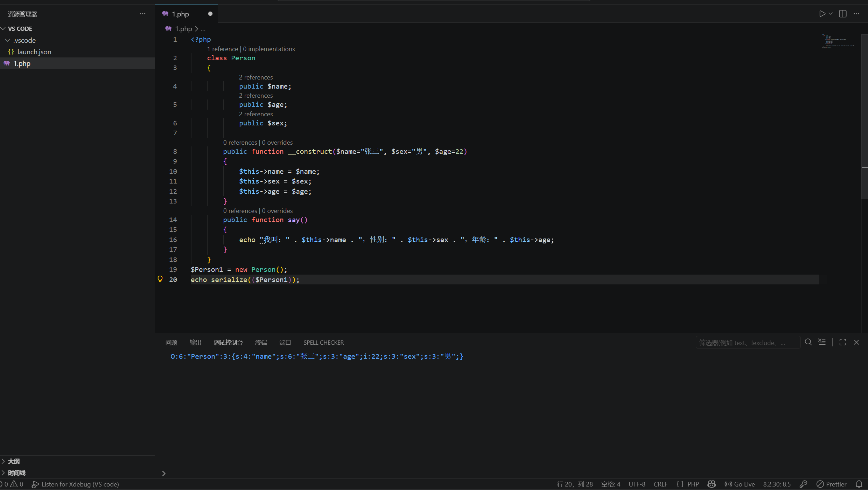The height and width of the screenshot is (490, 868).
Task: Open the editor more actions ellipsis menu
Action: pyautogui.click(x=856, y=14)
